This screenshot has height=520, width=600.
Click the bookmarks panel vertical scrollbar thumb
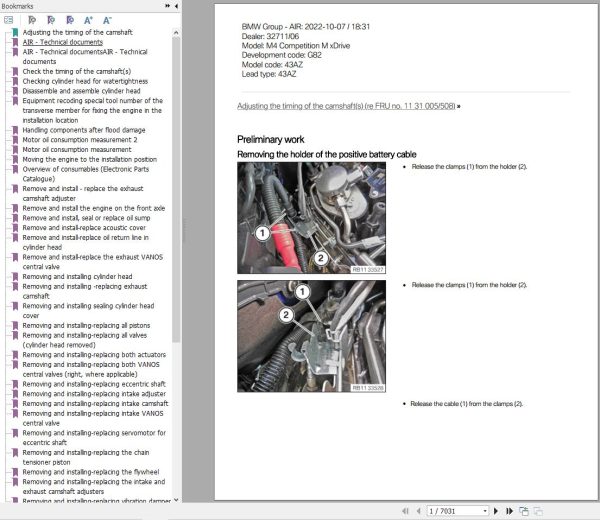click(176, 189)
